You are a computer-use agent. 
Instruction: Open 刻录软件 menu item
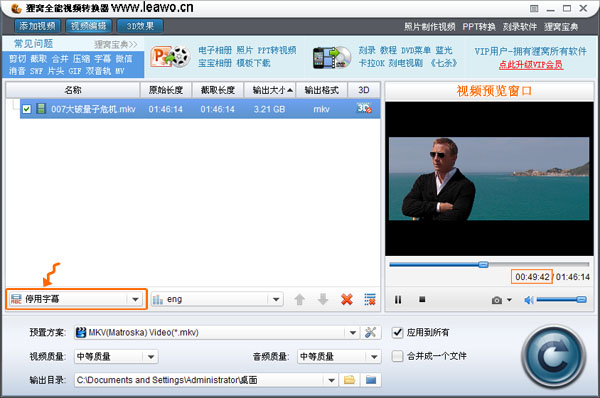pyautogui.click(x=520, y=27)
